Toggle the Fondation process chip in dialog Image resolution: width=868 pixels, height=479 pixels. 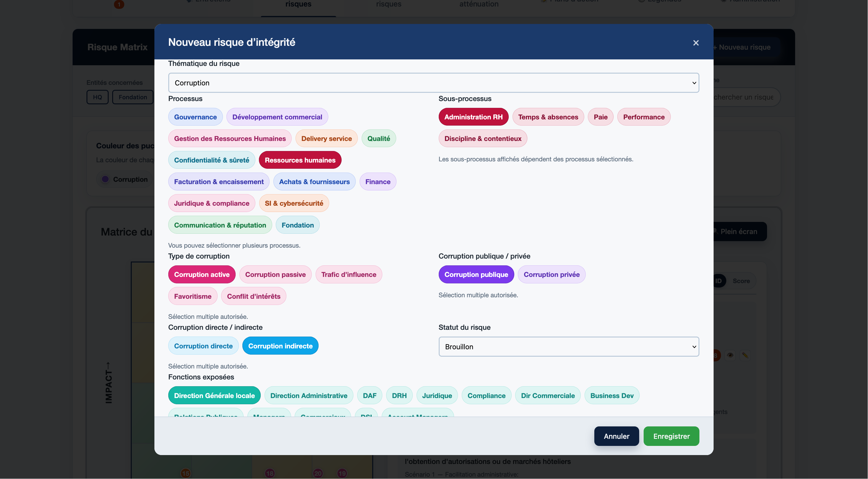coord(298,225)
